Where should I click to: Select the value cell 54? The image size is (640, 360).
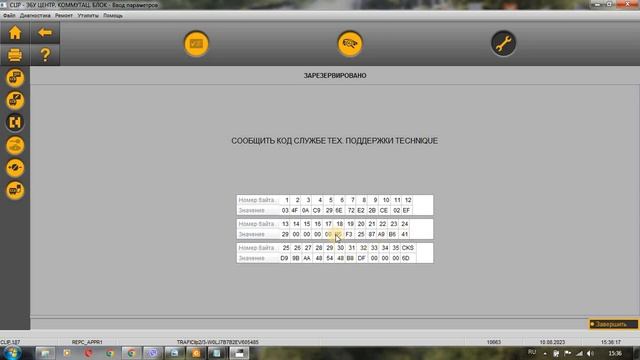[330, 258]
